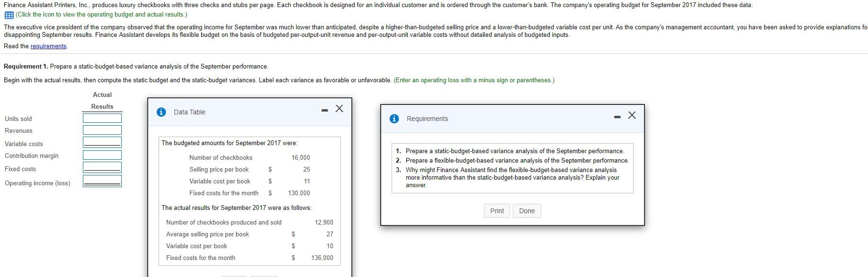Open the requirements link
The width and height of the screenshot is (868, 277).
[x=48, y=46]
